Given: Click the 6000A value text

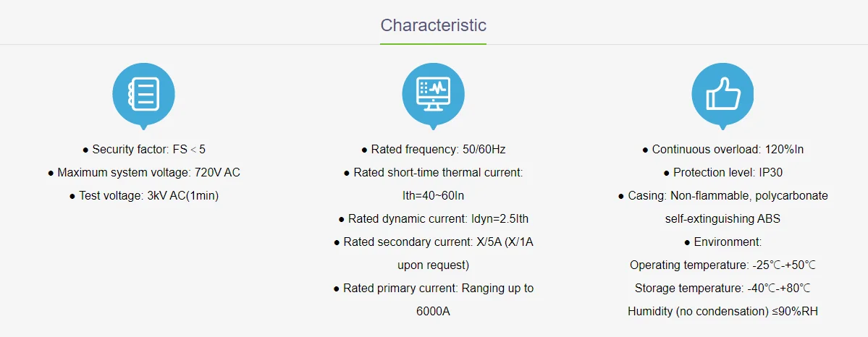Looking at the screenshot, I should point(434,312).
